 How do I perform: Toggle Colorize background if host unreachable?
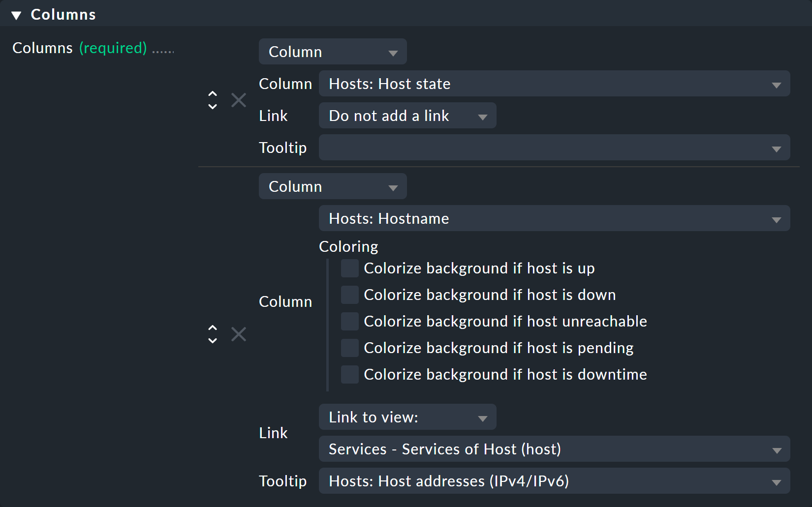tap(349, 321)
